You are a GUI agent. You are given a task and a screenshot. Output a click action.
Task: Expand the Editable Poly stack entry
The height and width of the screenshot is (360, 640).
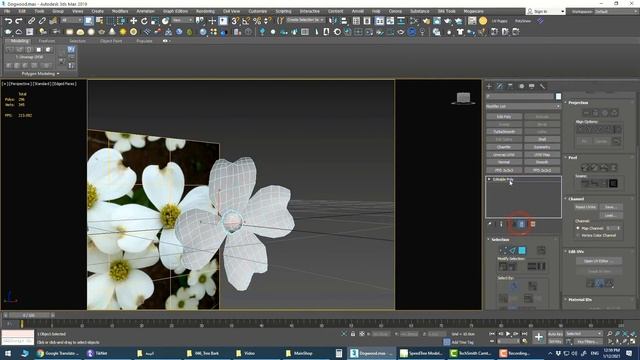(x=489, y=179)
